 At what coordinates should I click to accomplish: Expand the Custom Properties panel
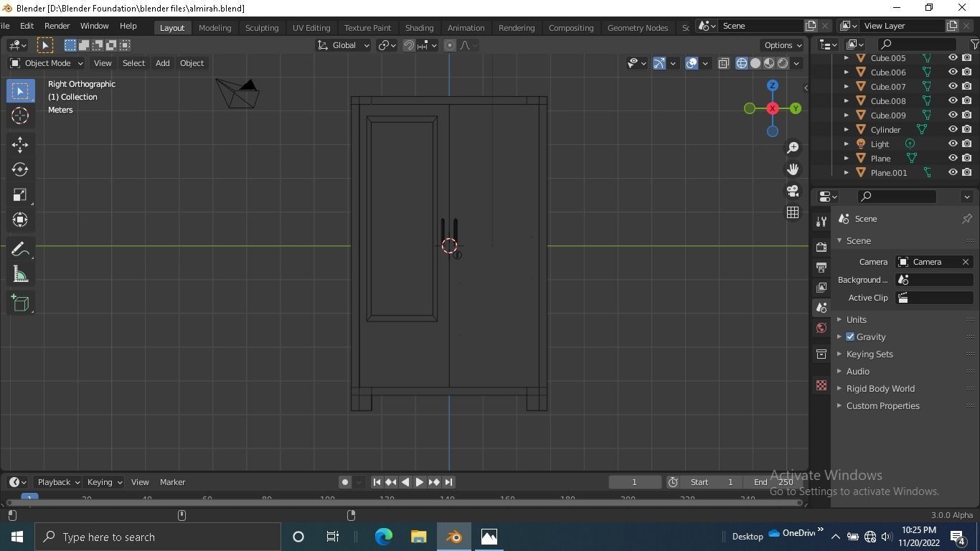[x=882, y=406]
